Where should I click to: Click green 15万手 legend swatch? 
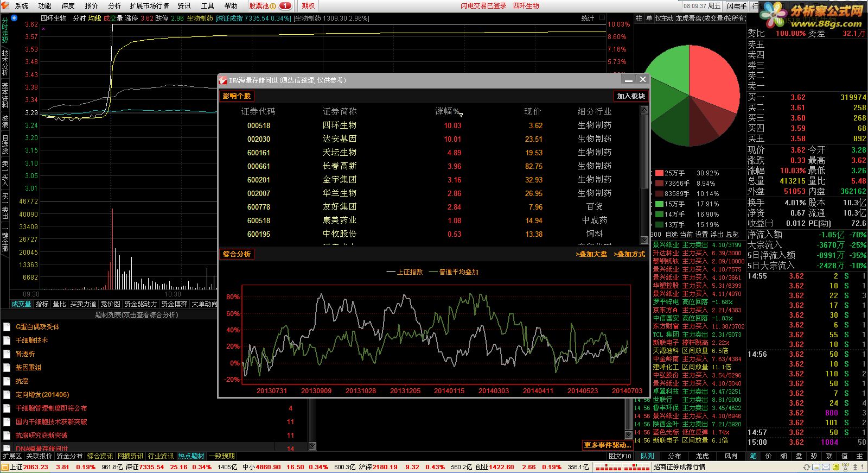click(659, 204)
